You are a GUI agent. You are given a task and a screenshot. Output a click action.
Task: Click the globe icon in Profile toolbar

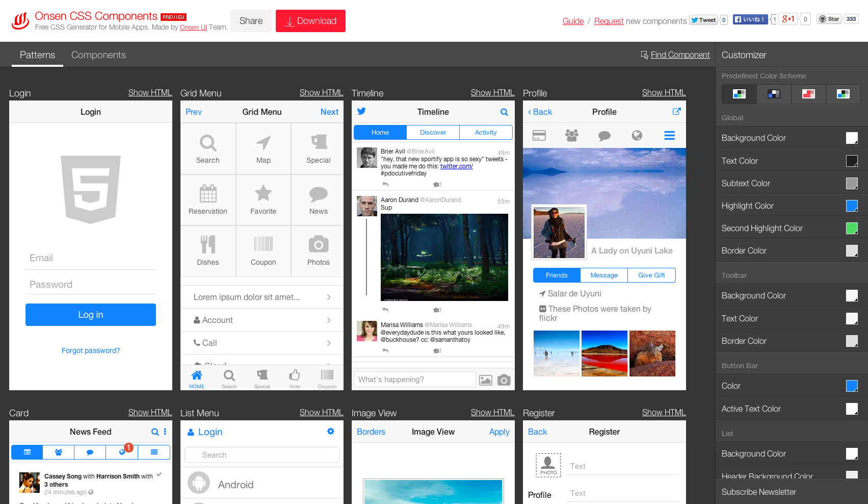coord(637,135)
